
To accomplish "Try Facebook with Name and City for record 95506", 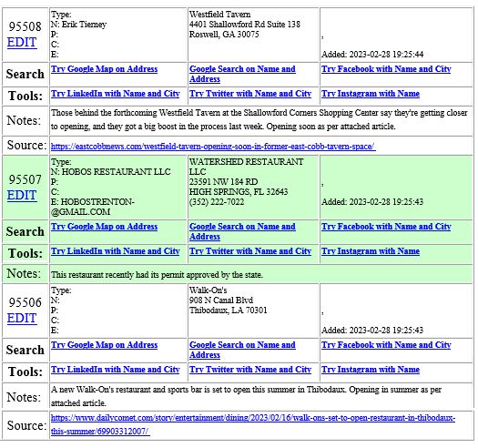I will tap(386, 345).
